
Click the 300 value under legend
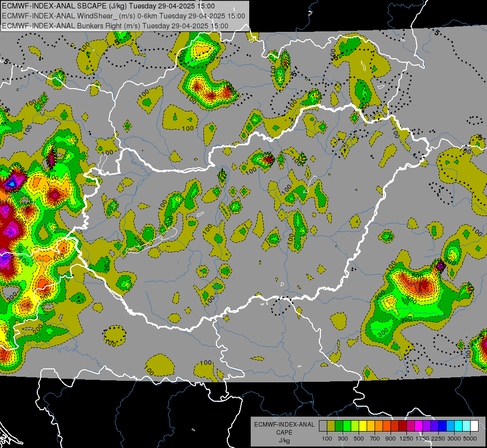pos(343,439)
